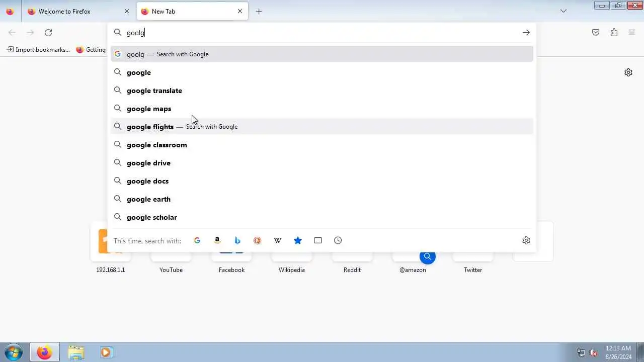Screen dimensions: 644x362
Task: Search open tabs with the tab icon
Action: pos(318,240)
